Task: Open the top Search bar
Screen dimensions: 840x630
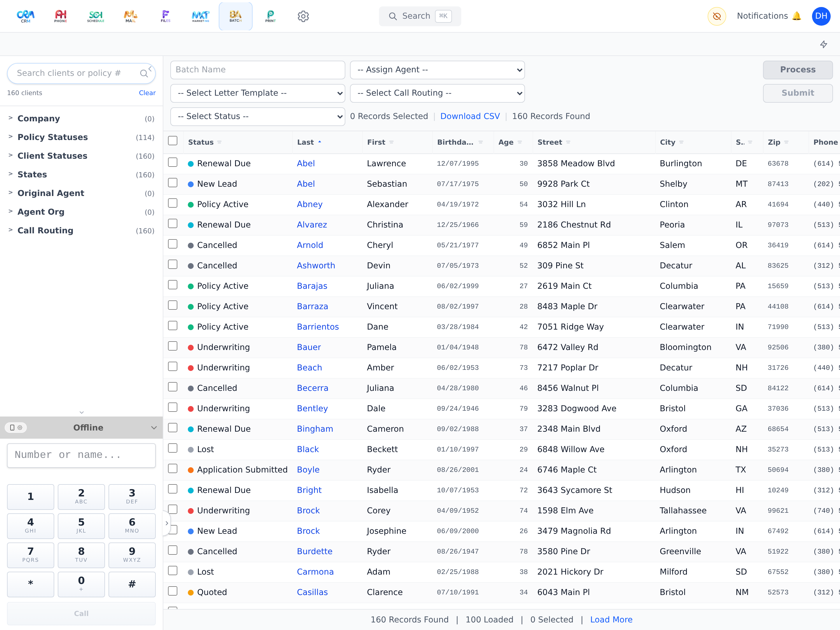Action: point(420,16)
